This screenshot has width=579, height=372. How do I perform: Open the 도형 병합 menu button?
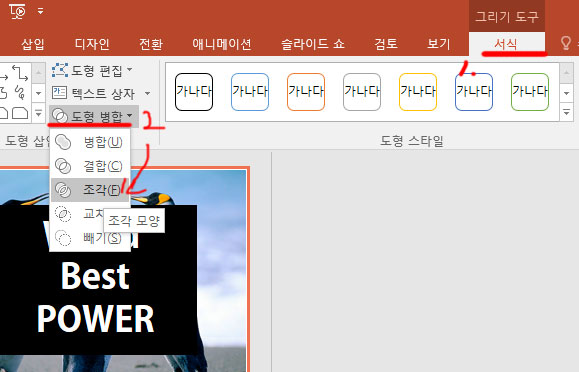pyautogui.click(x=94, y=117)
